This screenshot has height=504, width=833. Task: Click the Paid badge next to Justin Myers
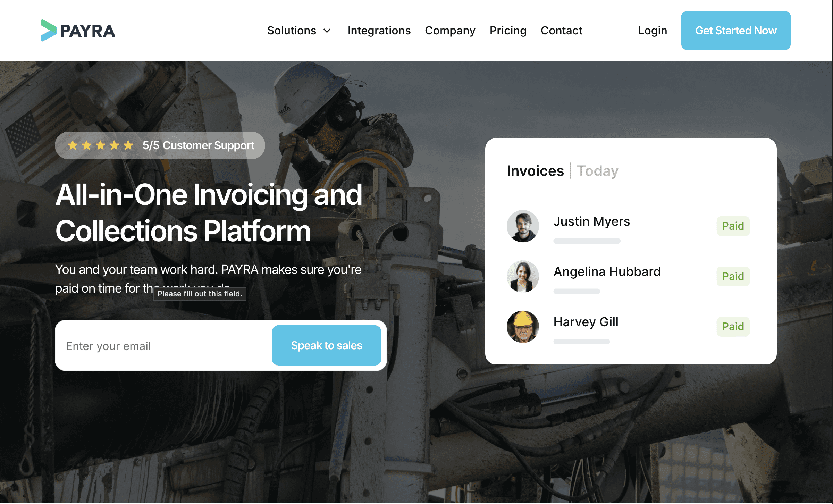coord(733,226)
